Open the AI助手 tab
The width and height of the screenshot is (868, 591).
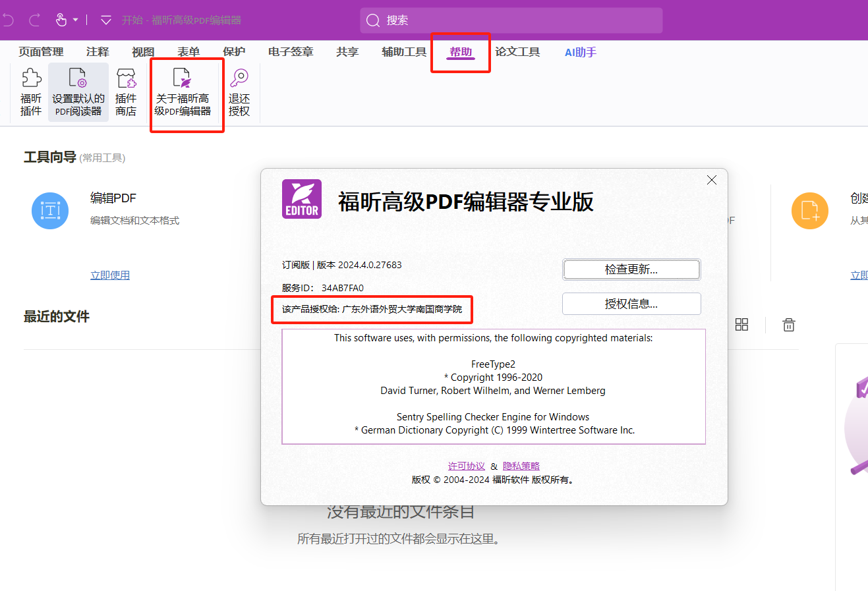point(579,51)
